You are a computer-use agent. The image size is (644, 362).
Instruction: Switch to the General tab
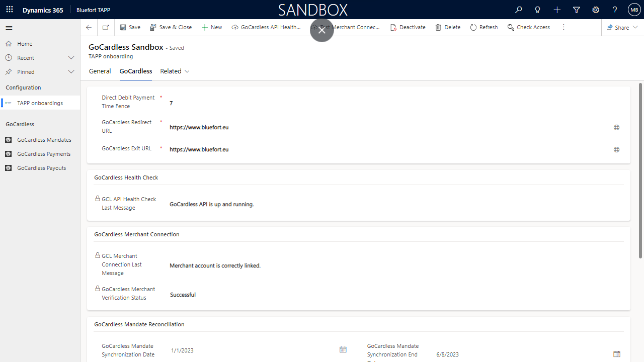tap(100, 71)
